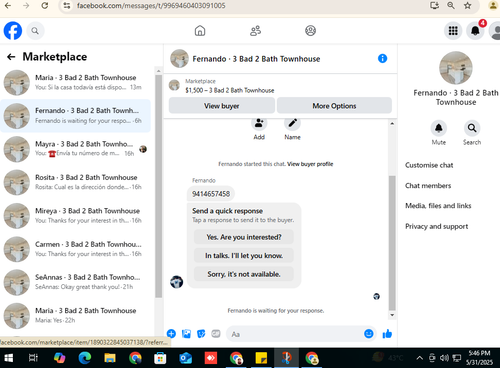Click the blue conversation info icon
This screenshot has height=368, width=500.
click(x=382, y=59)
